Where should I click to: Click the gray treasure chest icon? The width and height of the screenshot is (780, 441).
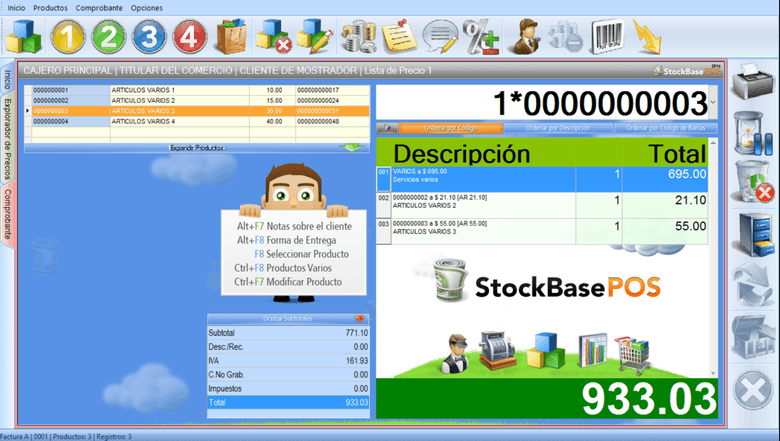(753, 337)
